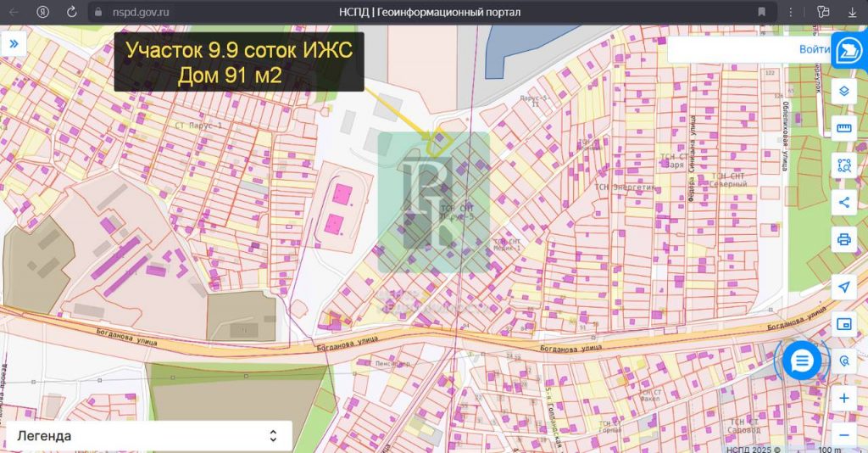
Task: Expand the left sidebar with double chevron
Action: point(14,44)
